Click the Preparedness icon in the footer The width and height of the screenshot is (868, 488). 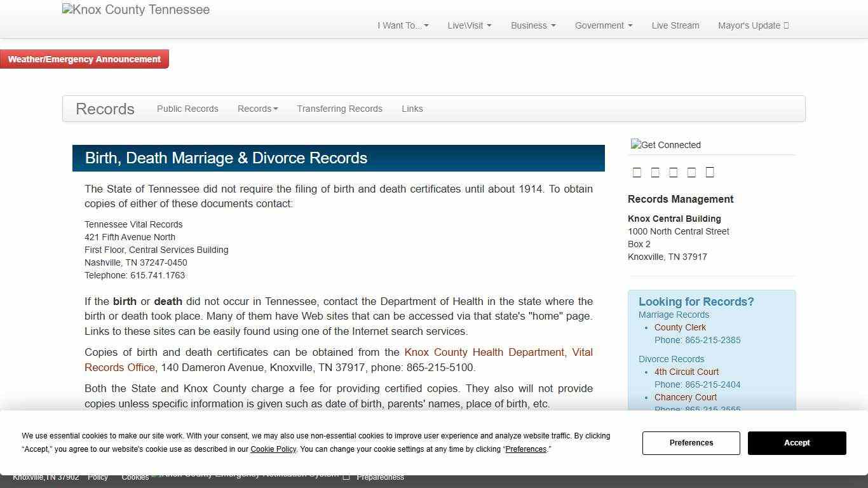click(x=347, y=477)
